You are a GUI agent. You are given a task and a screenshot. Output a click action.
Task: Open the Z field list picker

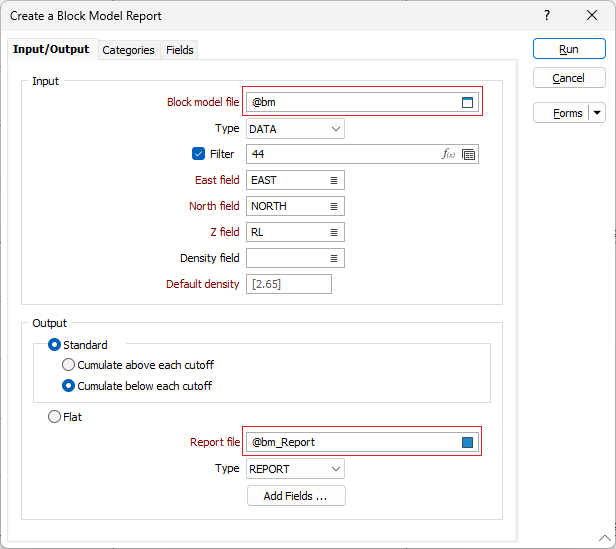(334, 232)
